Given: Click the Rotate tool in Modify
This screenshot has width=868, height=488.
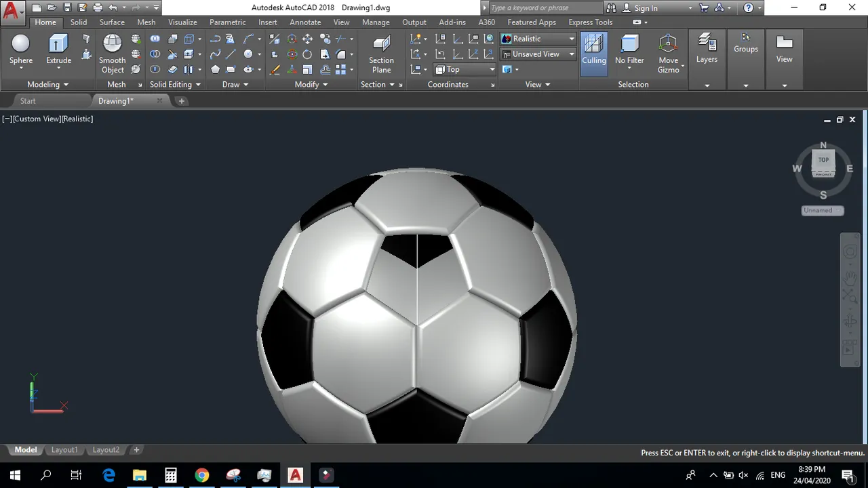Looking at the screenshot, I should (x=307, y=54).
